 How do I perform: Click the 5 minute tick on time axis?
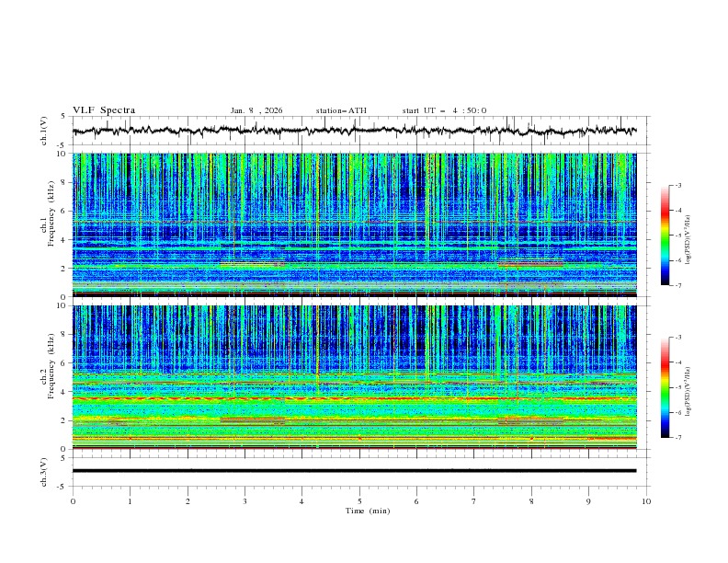point(359,500)
